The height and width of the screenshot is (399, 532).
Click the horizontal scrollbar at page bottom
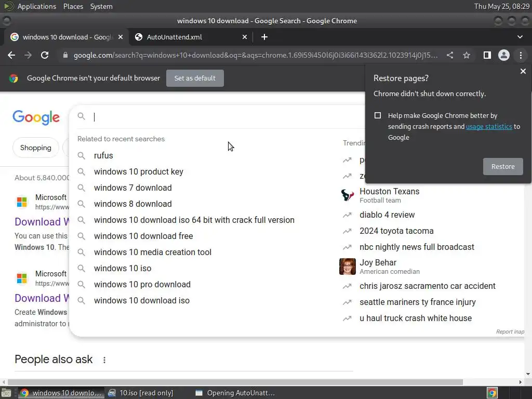coord(235,382)
